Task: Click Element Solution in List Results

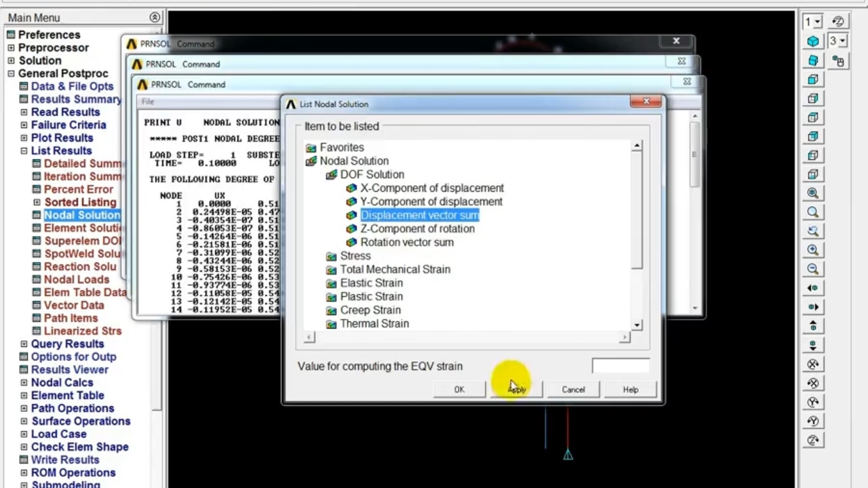Action: 82,228
